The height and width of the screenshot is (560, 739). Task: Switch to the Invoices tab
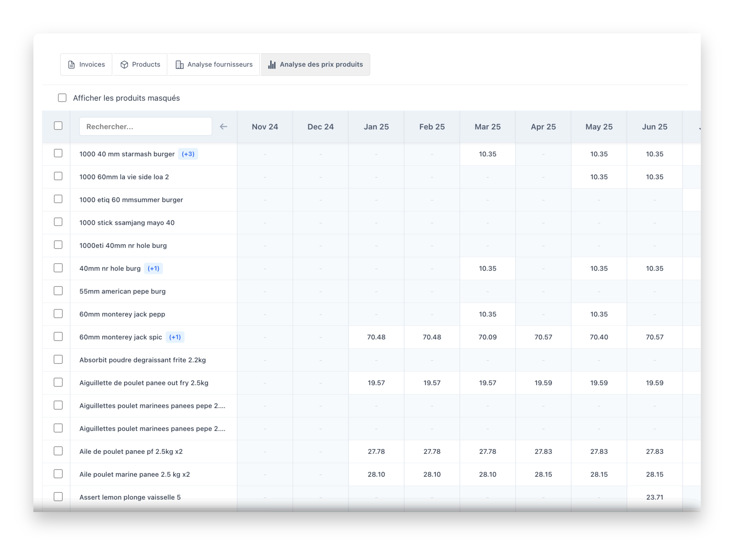coord(86,64)
